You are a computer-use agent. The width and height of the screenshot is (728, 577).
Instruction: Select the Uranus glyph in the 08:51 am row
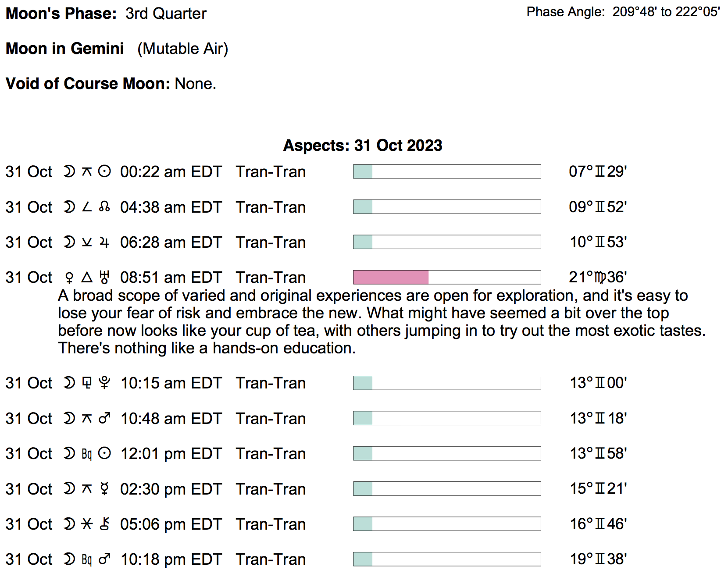(x=104, y=277)
